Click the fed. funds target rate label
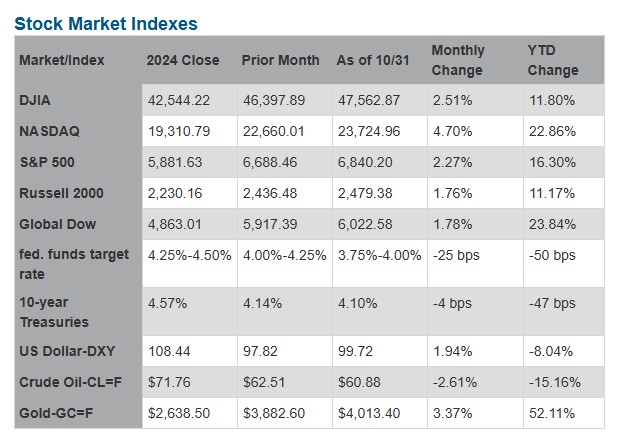620x436 pixels. 73,264
